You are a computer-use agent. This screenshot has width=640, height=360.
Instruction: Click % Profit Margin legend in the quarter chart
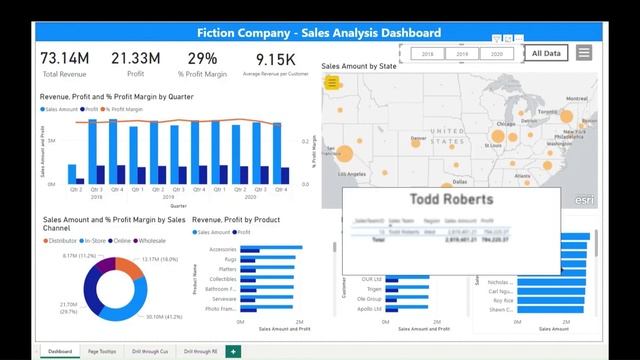click(122, 109)
